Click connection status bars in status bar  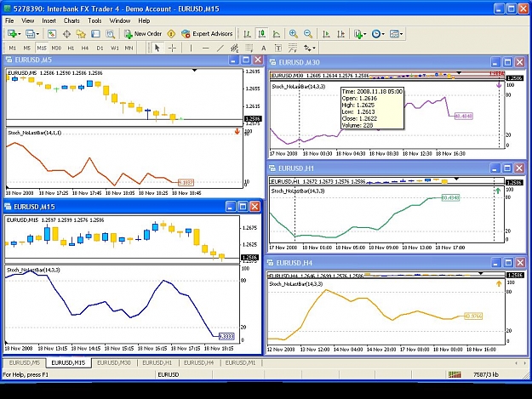[455, 374]
